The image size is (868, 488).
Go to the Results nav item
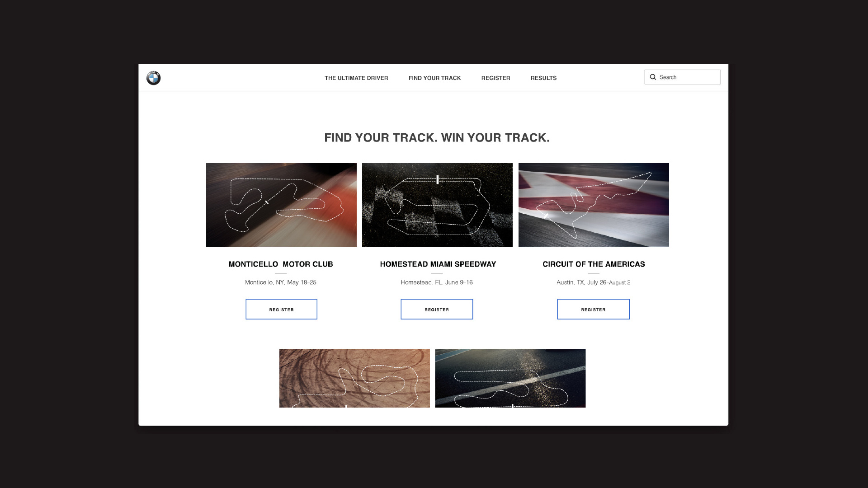click(x=543, y=78)
